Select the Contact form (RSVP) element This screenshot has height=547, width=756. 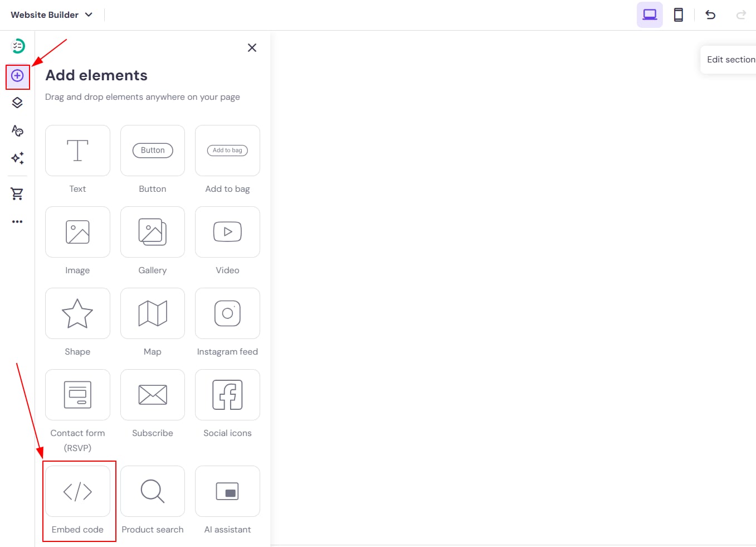(78, 395)
